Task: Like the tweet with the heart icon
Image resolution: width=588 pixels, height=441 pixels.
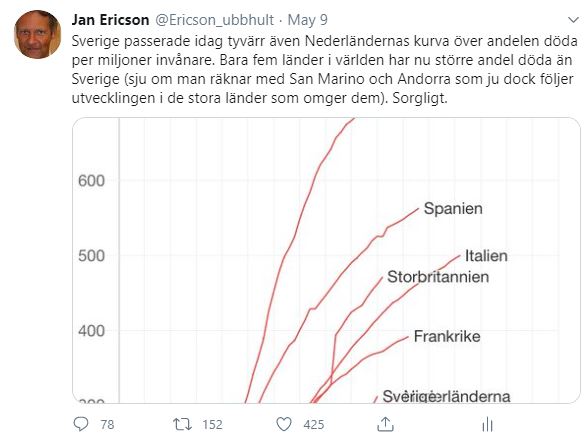Action: click(284, 424)
